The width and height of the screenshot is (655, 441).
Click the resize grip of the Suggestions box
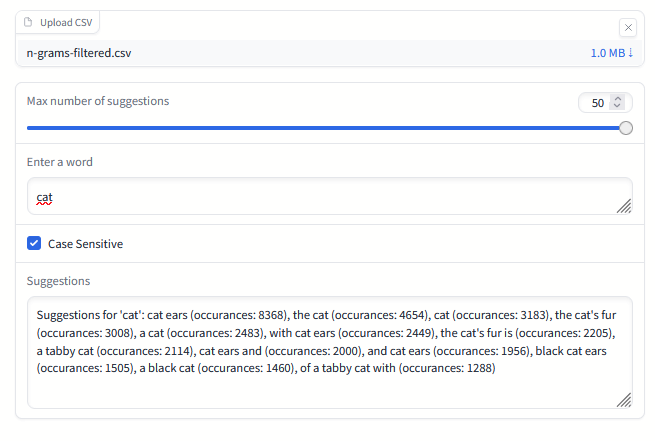(x=624, y=400)
